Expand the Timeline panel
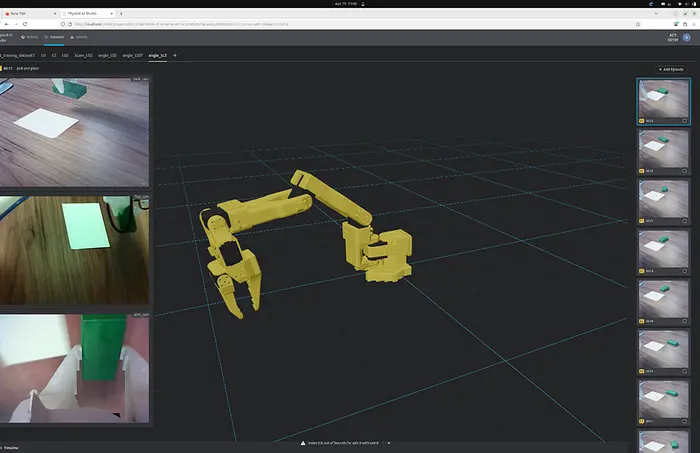This screenshot has width=700, height=453. 10,448
